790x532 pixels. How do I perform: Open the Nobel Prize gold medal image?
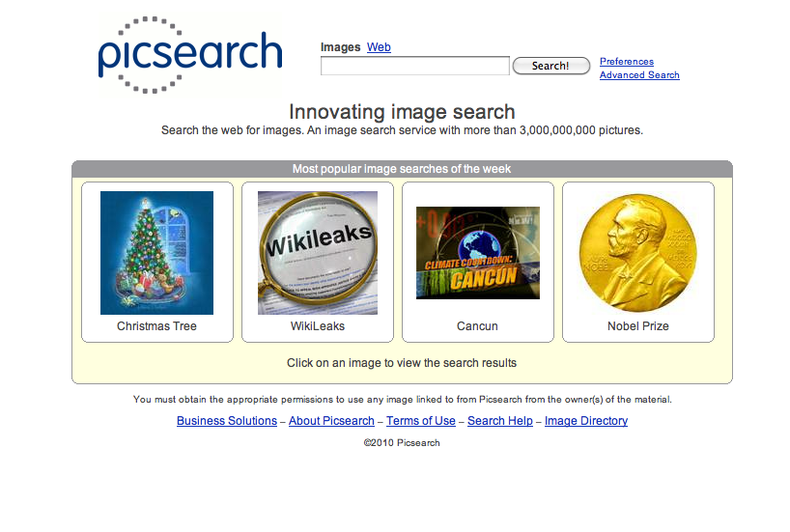pyautogui.click(x=637, y=253)
